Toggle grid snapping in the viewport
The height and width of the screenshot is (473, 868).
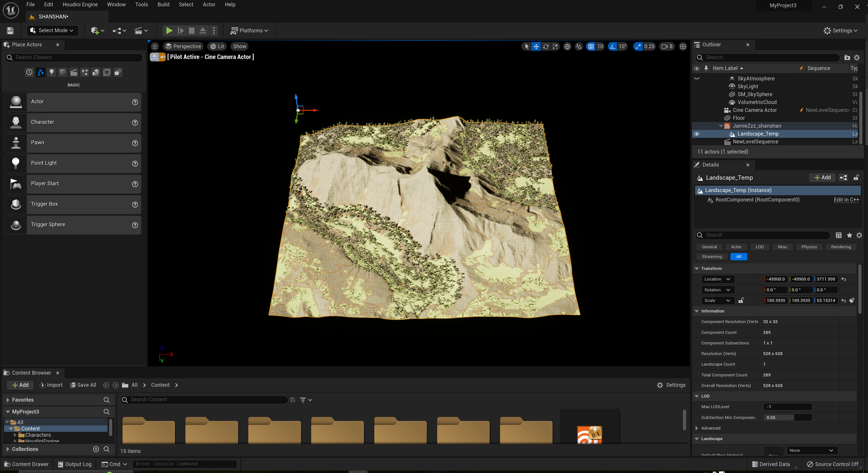(591, 47)
